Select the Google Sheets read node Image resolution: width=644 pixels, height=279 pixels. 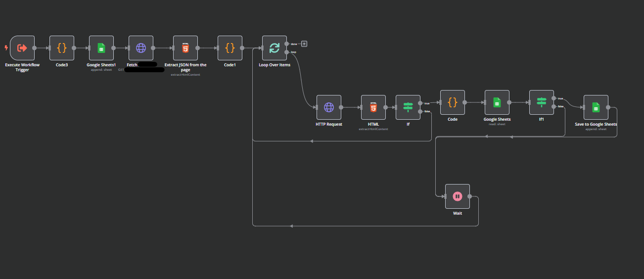[497, 102]
